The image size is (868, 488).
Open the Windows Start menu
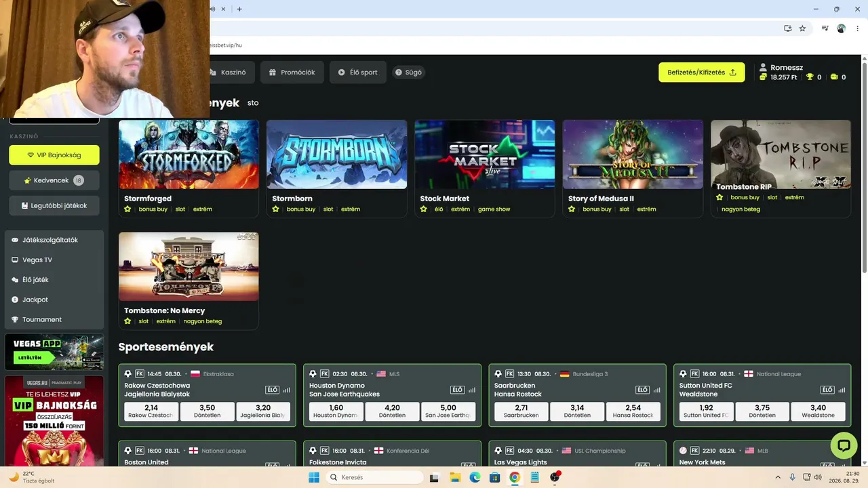313,477
